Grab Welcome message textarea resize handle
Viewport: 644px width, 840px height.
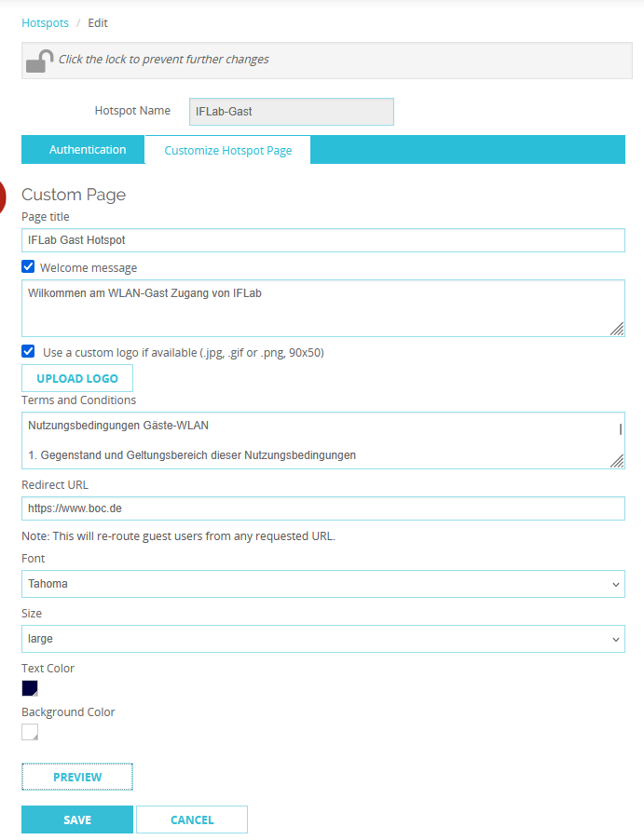pos(617,328)
